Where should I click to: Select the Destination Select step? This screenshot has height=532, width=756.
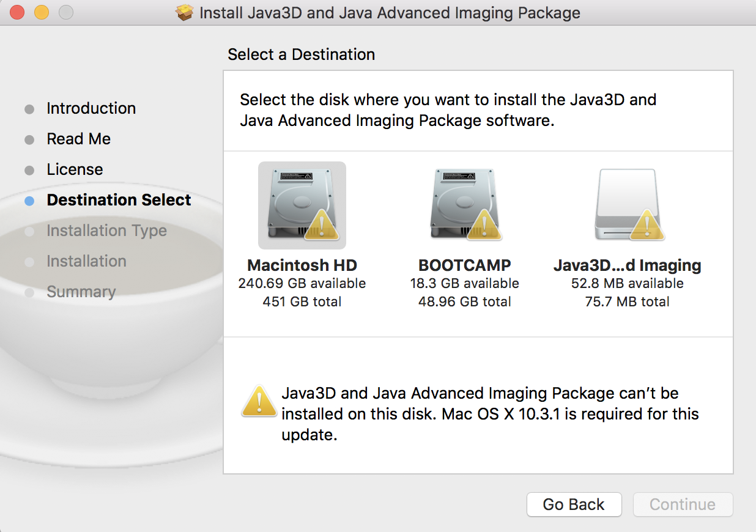tap(119, 200)
